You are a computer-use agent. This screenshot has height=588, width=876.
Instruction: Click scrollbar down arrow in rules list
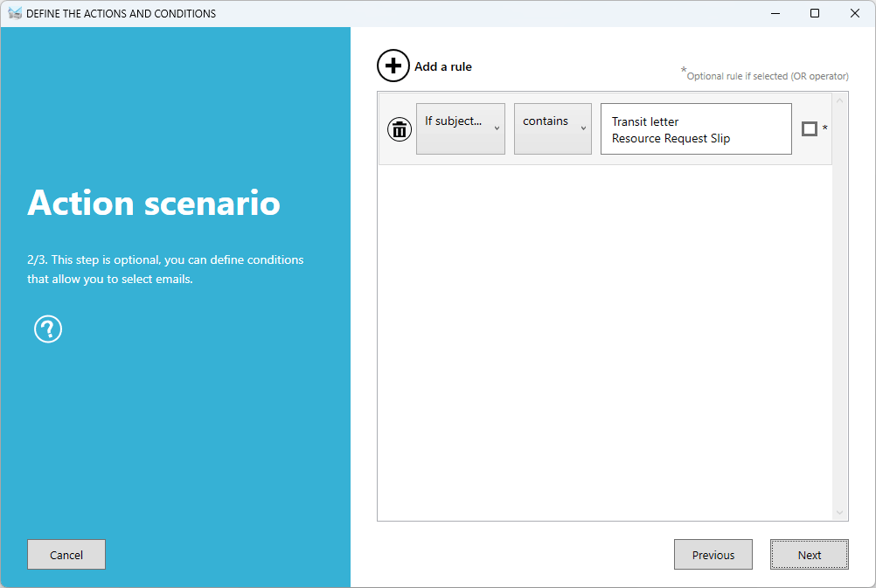click(x=839, y=512)
